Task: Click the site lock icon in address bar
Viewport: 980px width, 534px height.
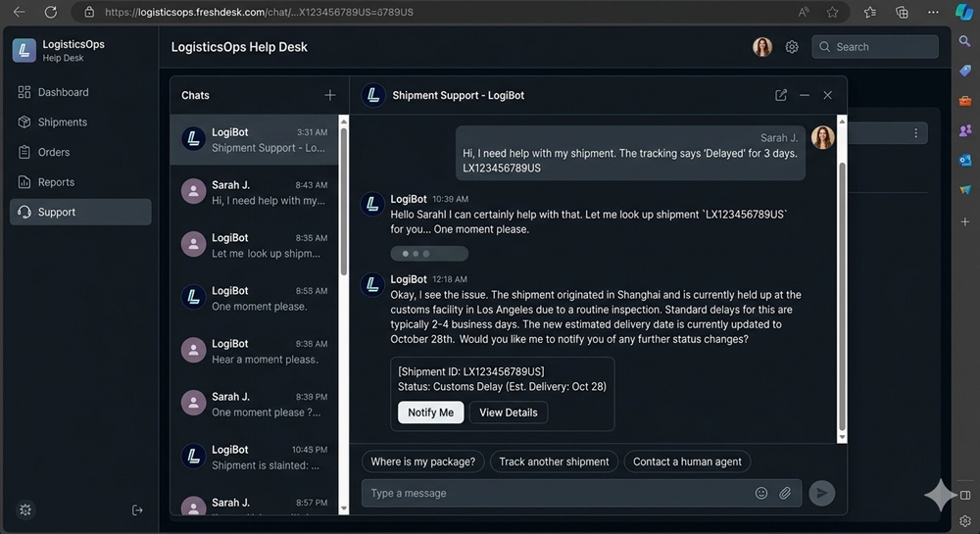Action: coord(89,12)
